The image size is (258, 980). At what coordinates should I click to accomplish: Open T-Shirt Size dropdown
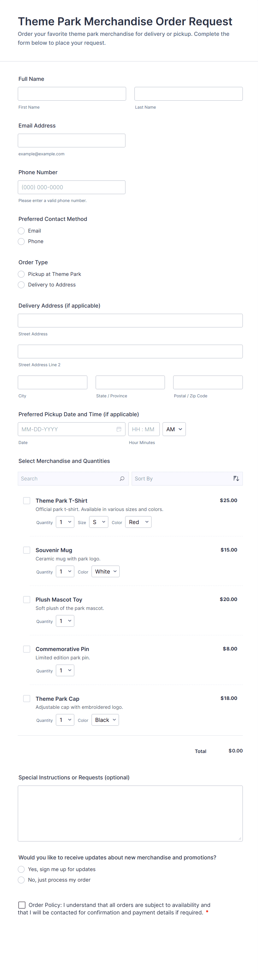tap(98, 522)
